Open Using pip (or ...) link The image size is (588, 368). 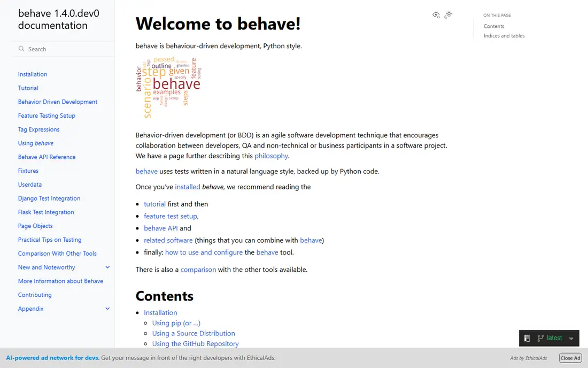(x=176, y=323)
